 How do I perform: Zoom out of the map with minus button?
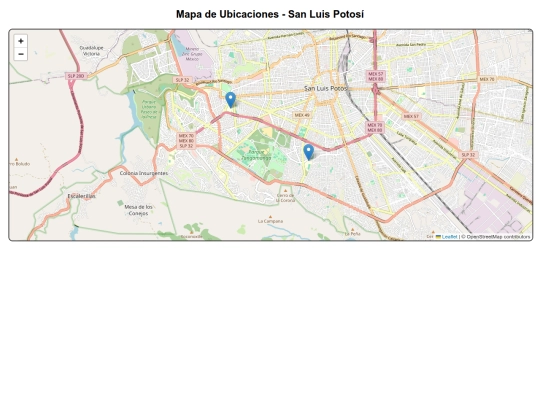click(21, 54)
